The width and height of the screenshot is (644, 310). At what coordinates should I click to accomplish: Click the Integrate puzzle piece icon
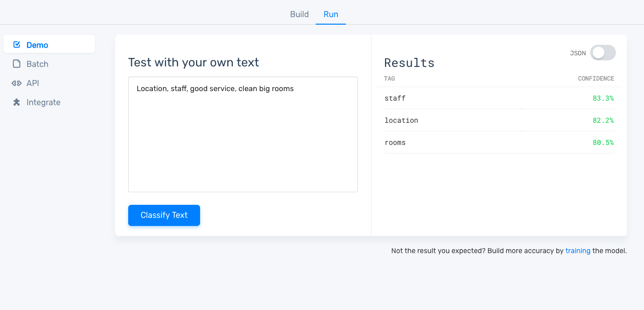coord(17,102)
